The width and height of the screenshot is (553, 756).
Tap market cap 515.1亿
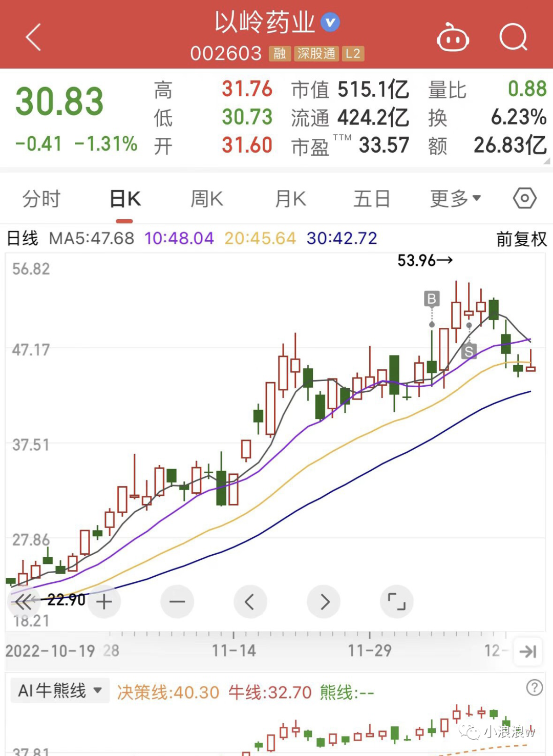(x=374, y=90)
